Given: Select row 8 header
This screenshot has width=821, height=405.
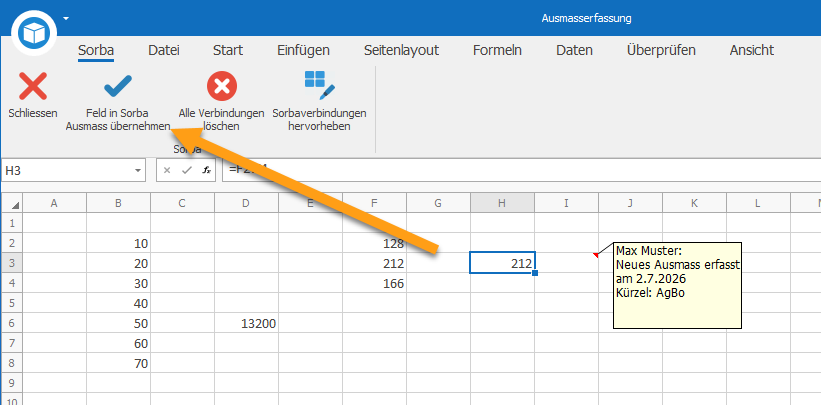Looking at the screenshot, I should [x=12, y=363].
